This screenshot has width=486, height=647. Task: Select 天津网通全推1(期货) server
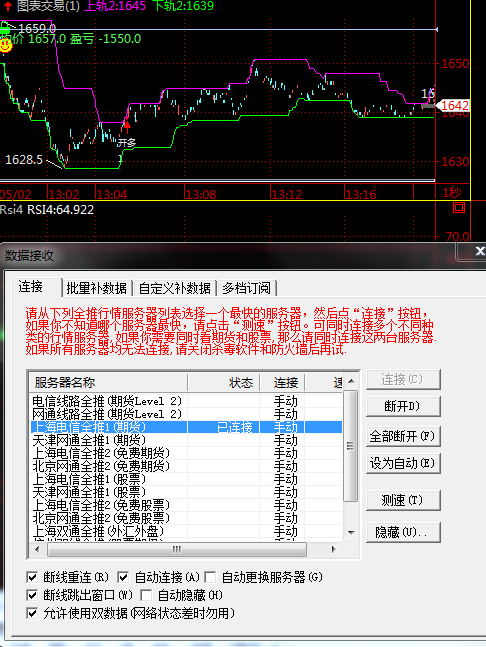click(186, 440)
